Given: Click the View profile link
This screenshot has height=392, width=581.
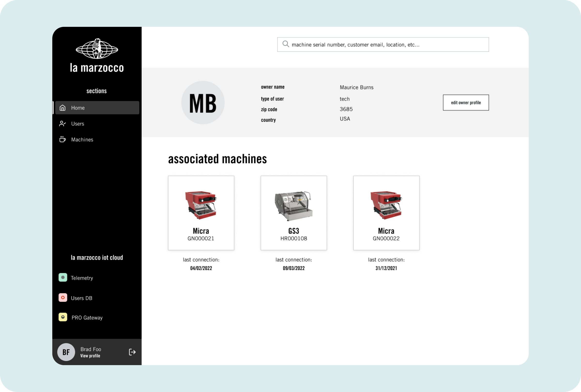Looking at the screenshot, I should (x=90, y=356).
